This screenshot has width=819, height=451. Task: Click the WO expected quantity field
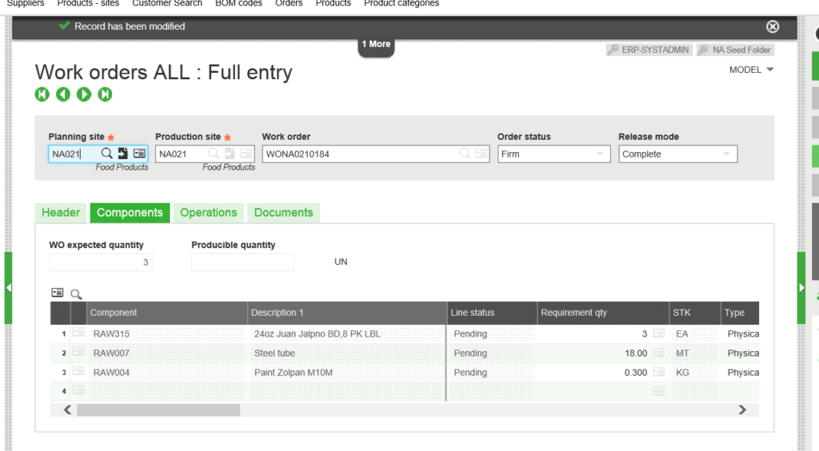pyautogui.click(x=101, y=262)
